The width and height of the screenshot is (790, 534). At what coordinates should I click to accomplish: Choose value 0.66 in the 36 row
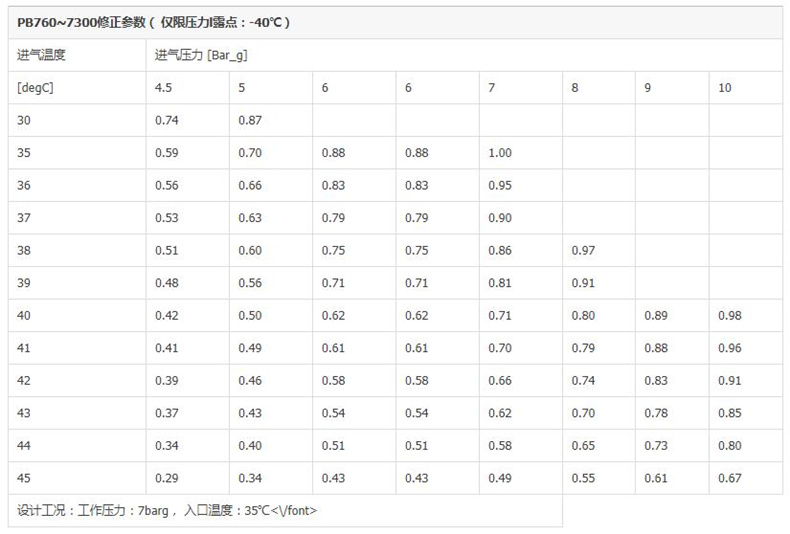pos(250,185)
